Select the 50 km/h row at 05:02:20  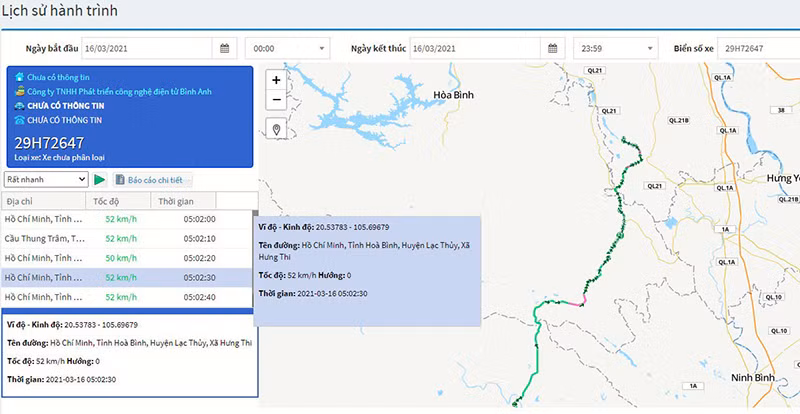click(x=126, y=258)
